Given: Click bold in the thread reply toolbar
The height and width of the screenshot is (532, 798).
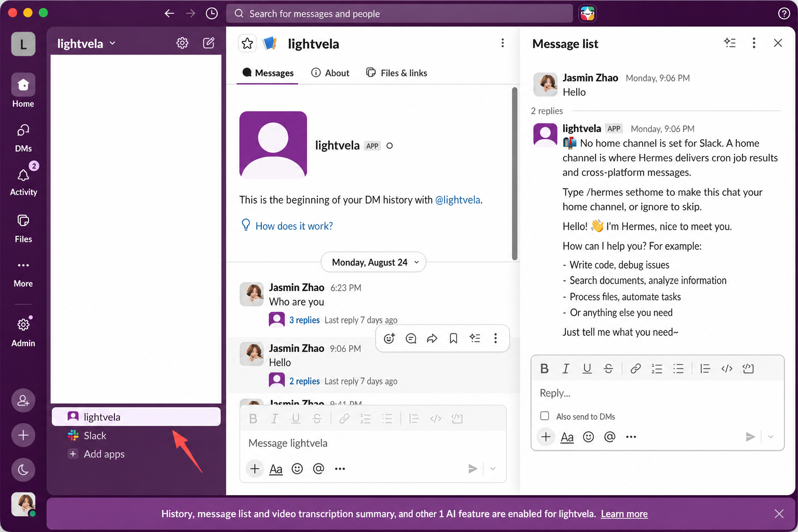Looking at the screenshot, I should coord(544,368).
